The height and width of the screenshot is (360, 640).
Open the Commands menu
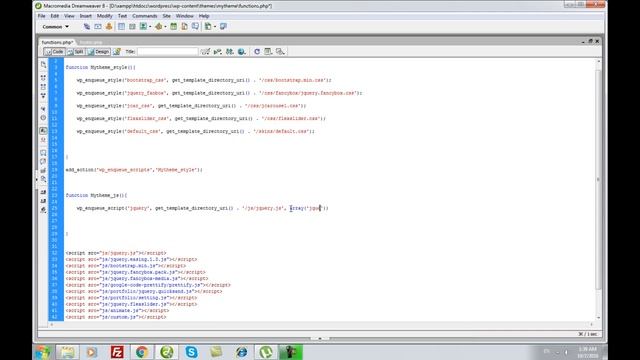145,16
